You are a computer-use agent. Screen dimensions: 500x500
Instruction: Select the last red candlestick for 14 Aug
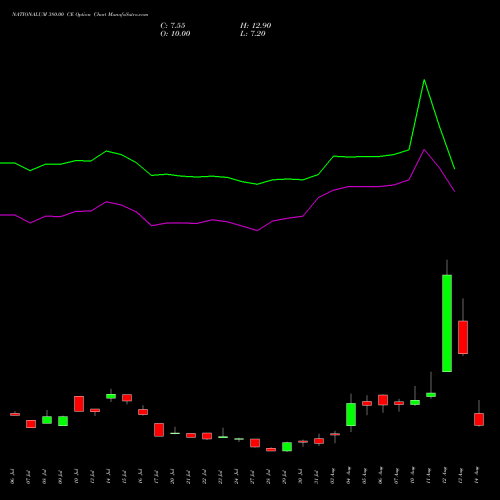[x=479, y=419]
